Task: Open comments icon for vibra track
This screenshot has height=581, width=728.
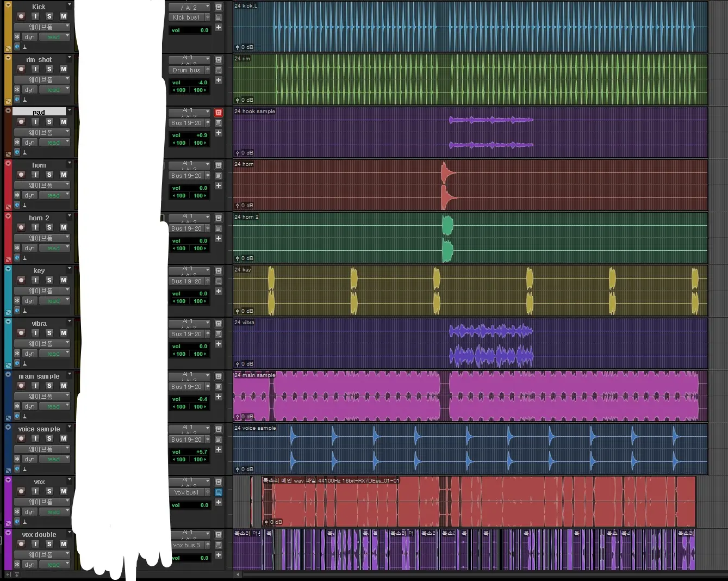Action: (x=219, y=334)
